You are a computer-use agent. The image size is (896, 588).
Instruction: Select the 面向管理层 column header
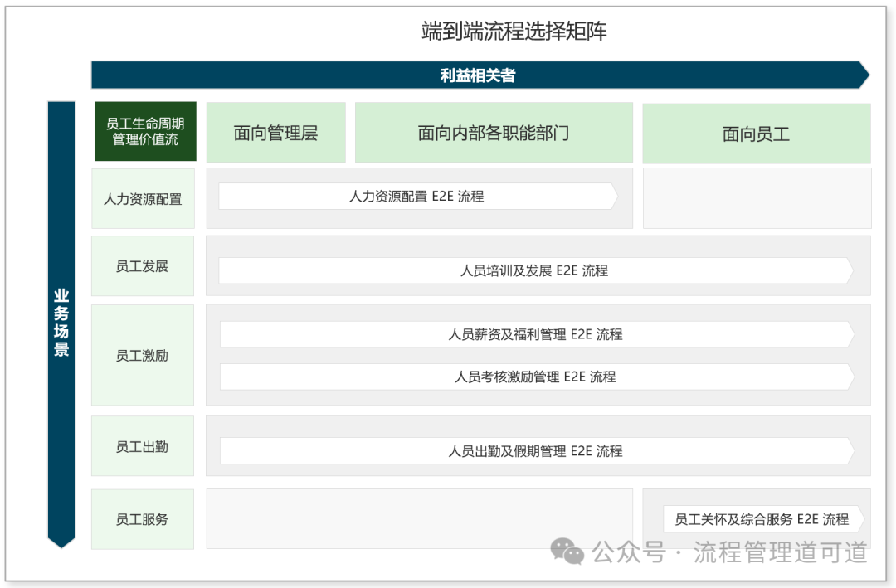click(x=275, y=133)
